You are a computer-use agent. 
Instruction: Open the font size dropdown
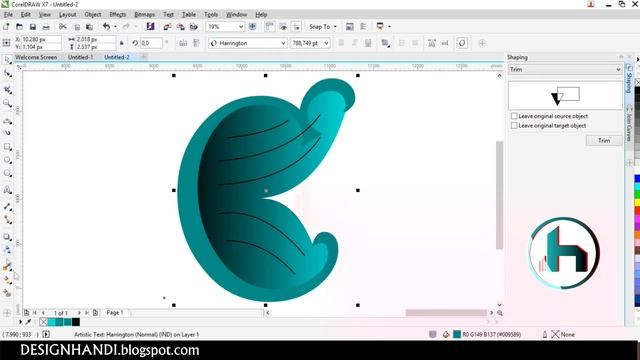pyautogui.click(x=326, y=43)
